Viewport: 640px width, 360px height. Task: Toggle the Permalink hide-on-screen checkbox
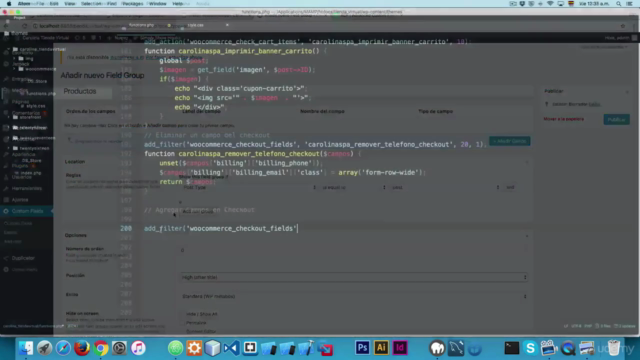tap(183, 322)
